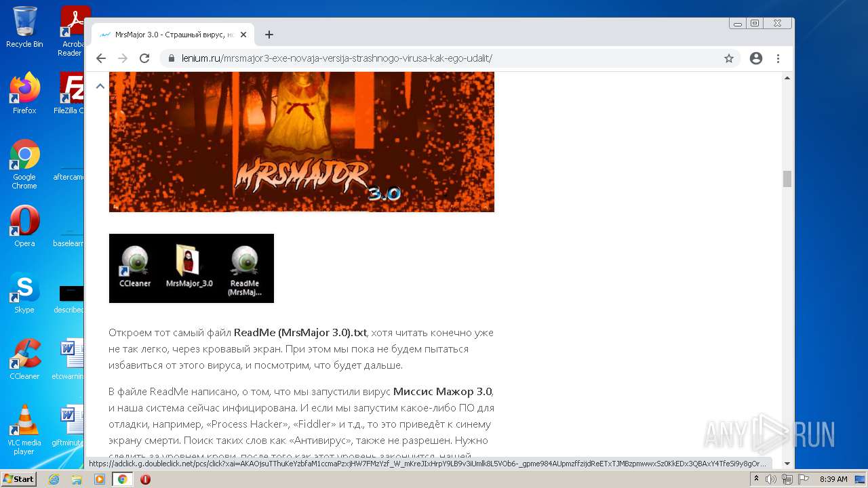The width and height of the screenshot is (868, 488).
Task: Open the volume speaker tray icon
Action: [x=771, y=479]
